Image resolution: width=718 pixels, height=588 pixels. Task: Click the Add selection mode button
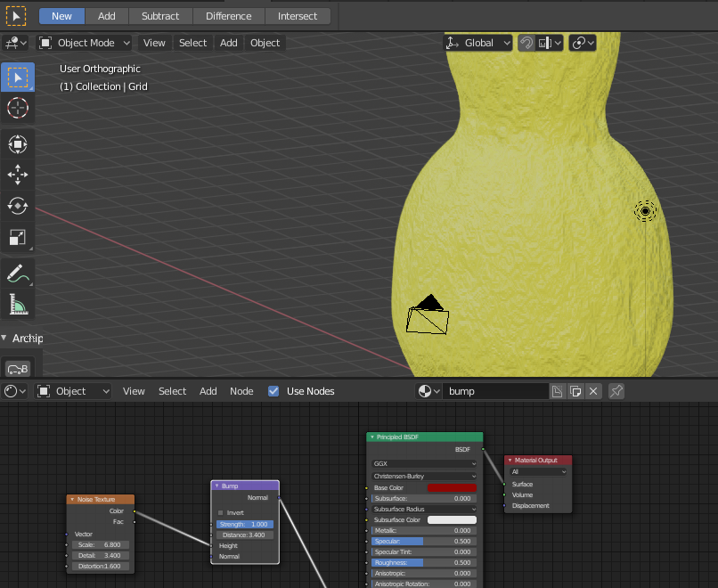click(107, 16)
